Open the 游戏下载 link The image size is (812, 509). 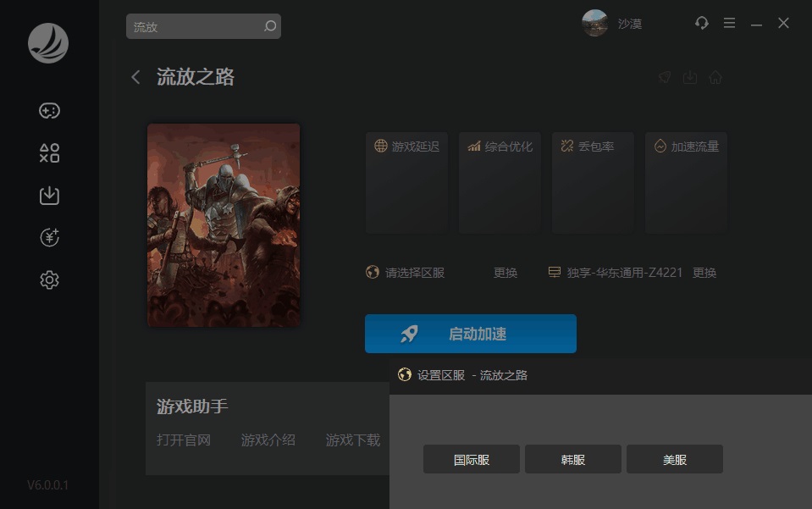tap(353, 440)
